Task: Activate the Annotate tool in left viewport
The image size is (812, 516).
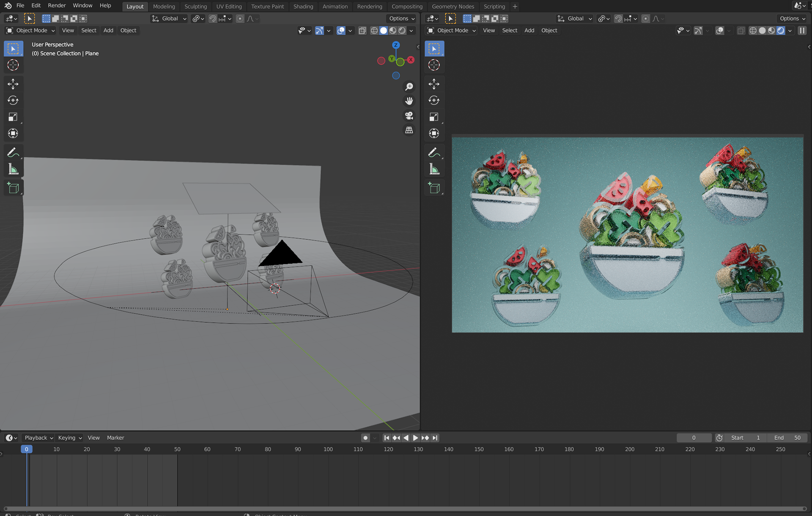Action: [x=13, y=152]
